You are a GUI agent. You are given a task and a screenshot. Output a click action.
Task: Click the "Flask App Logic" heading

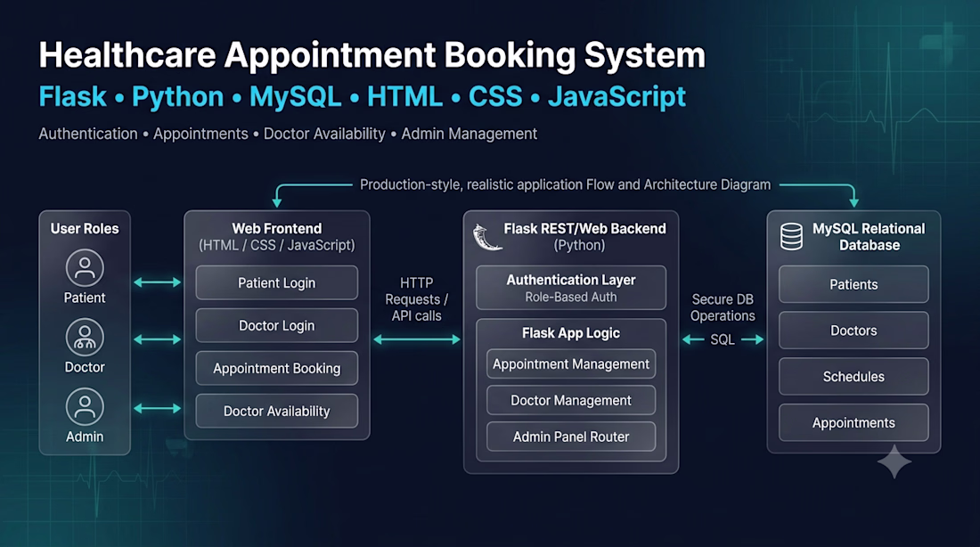click(x=571, y=333)
